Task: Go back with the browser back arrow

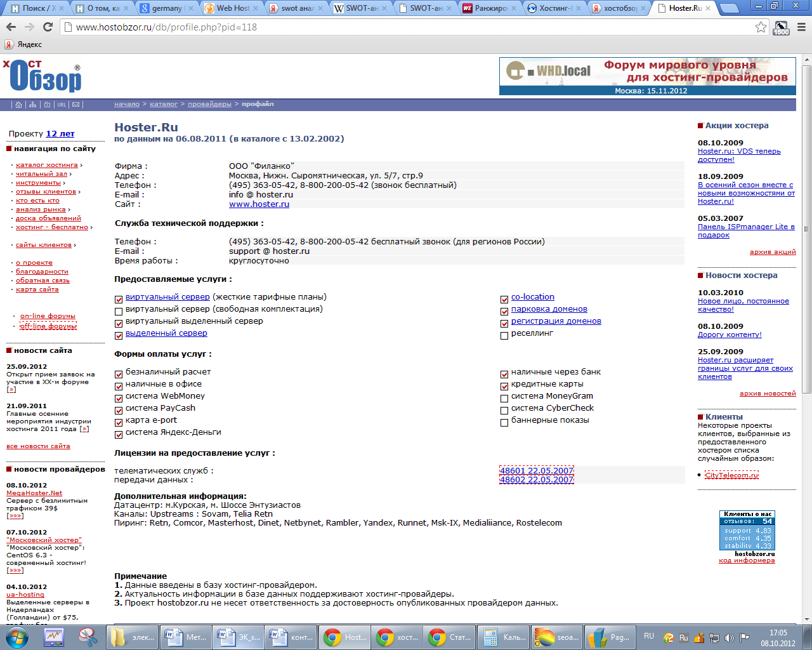Action: 11,27
